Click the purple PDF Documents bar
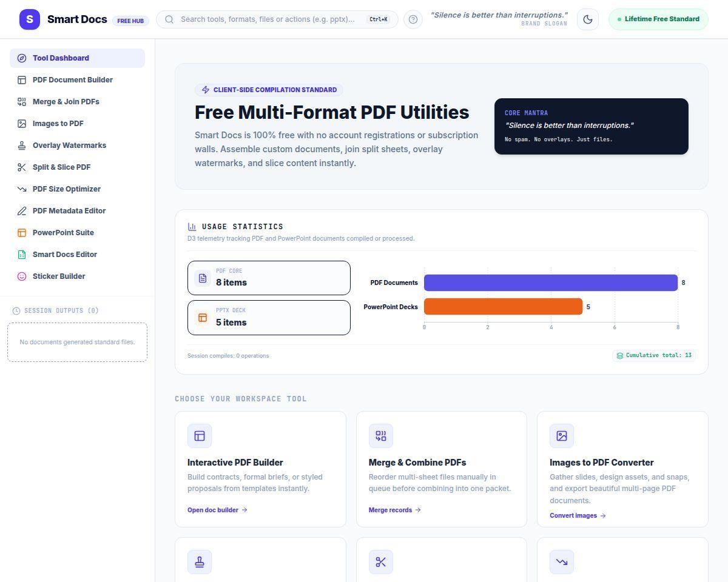The image size is (728, 582). tap(551, 283)
